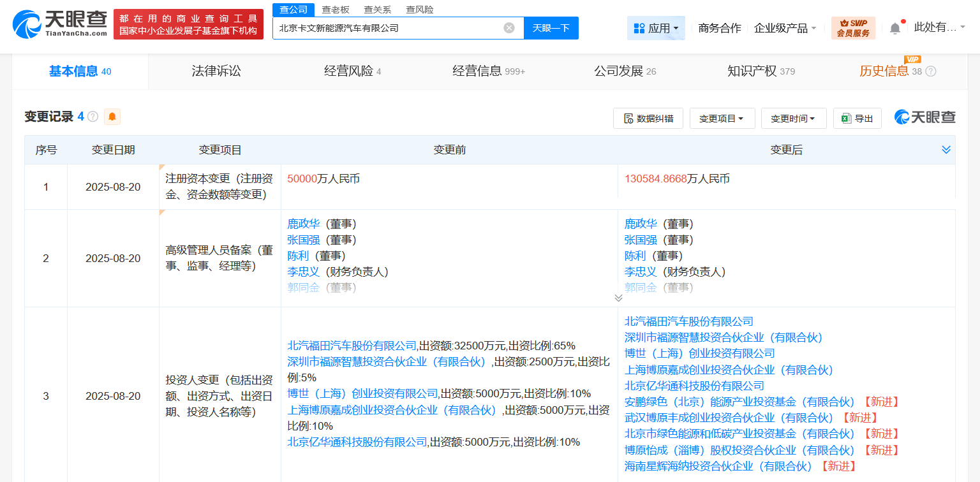Open SVIP member service badge

point(853,28)
